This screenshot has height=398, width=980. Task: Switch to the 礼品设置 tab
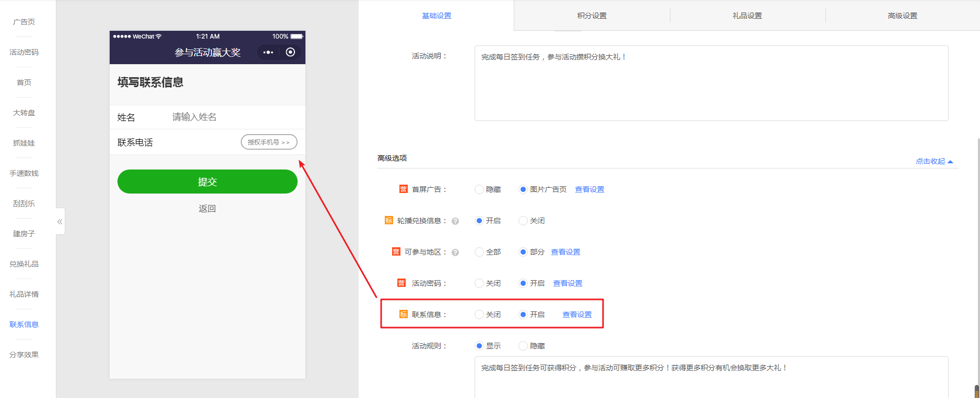(747, 16)
